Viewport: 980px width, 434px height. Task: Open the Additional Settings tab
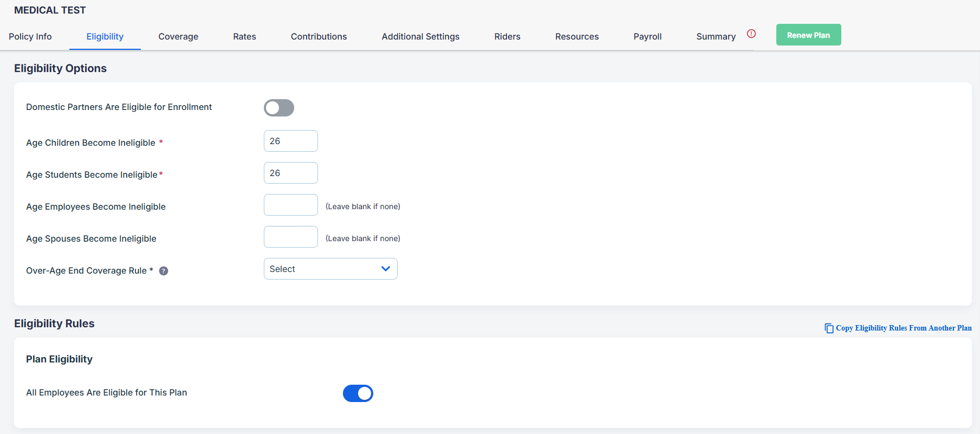420,36
